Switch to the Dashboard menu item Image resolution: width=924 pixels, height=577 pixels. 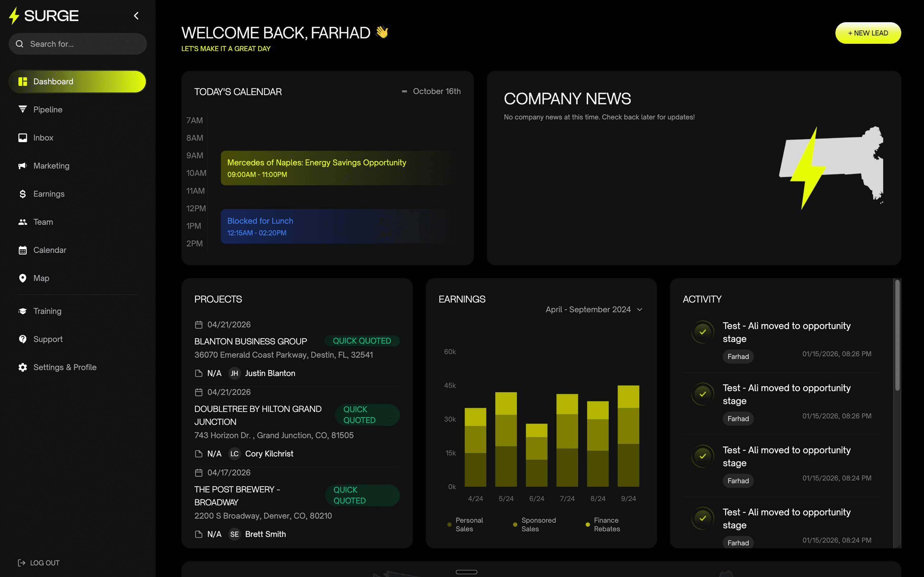tap(53, 81)
